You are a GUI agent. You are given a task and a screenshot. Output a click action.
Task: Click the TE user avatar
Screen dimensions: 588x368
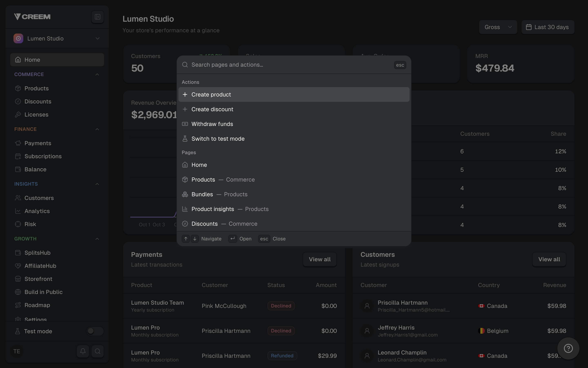pyautogui.click(x=17, y=351)
